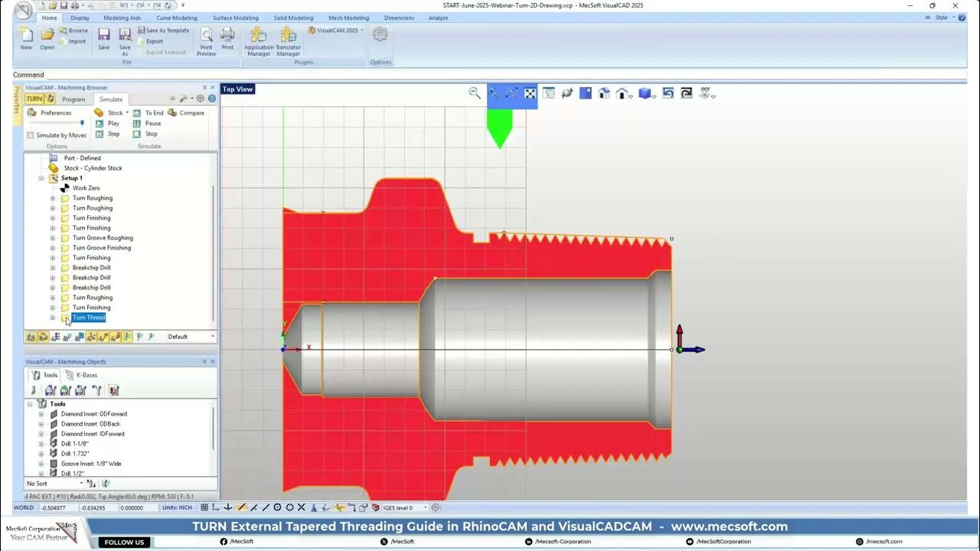980x551 pixels.
Task: Expand the Drill 1-1/8" tool entry
Action: (40, 443)
